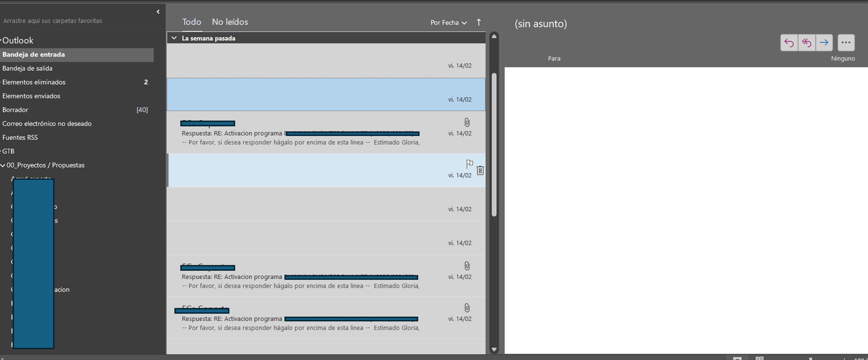This screenshot has height=360, width=868.
Task: Open the Borrador folder
Action: click(77, 110)
